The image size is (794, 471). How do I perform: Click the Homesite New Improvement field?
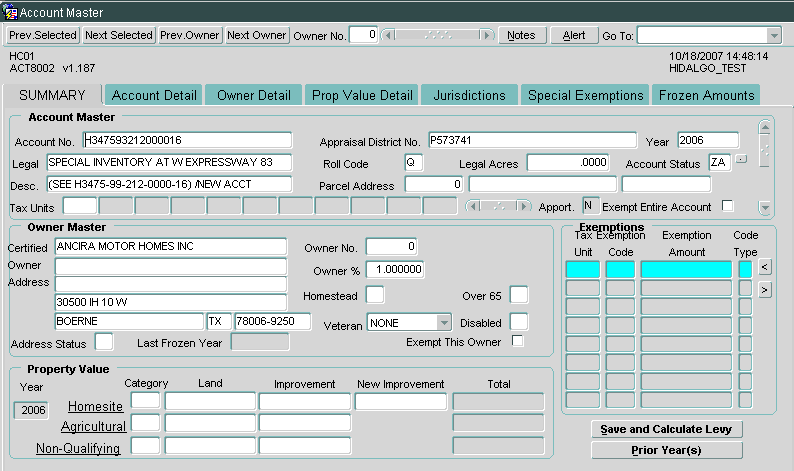(x=401, y=402)
